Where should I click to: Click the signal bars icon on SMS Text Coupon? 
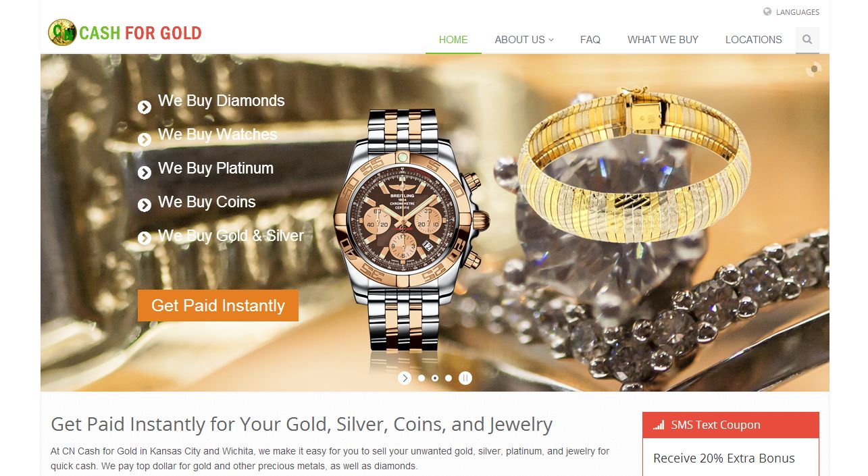click(659, 425)
